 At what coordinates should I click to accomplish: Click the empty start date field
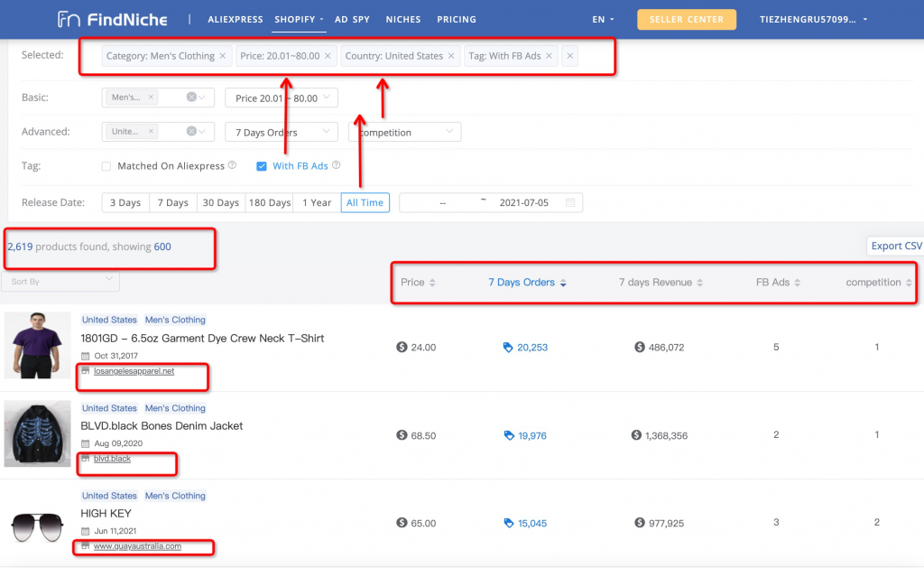pyautogui.click(x=442, y=202)
